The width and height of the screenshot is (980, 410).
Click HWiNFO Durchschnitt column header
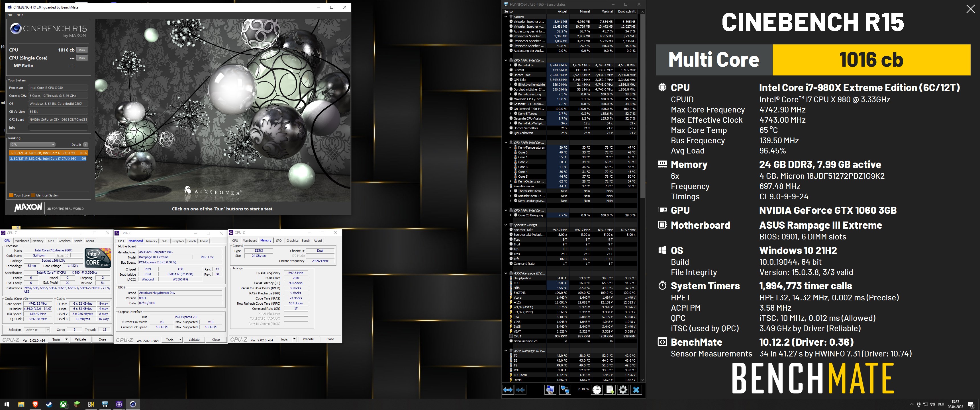[626, 11]
